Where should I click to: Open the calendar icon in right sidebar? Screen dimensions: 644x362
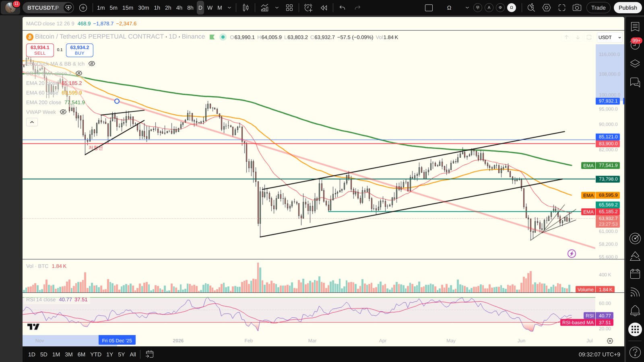coord(635,274)
